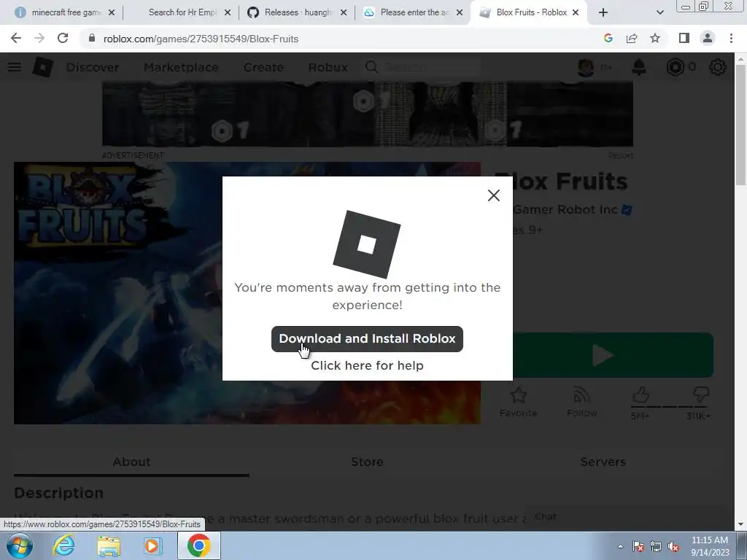Image resolution: width=747 pixels, height=560 pixels.
Task: Click the browser forward arrow
Action: point(39,39)
